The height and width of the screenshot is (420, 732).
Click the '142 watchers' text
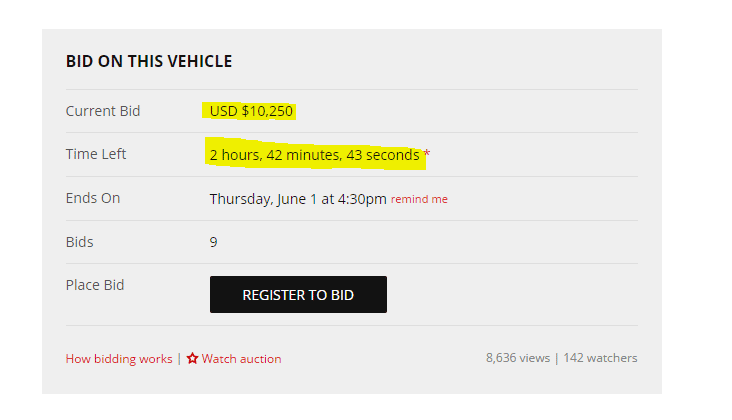[x=600, y=358]
